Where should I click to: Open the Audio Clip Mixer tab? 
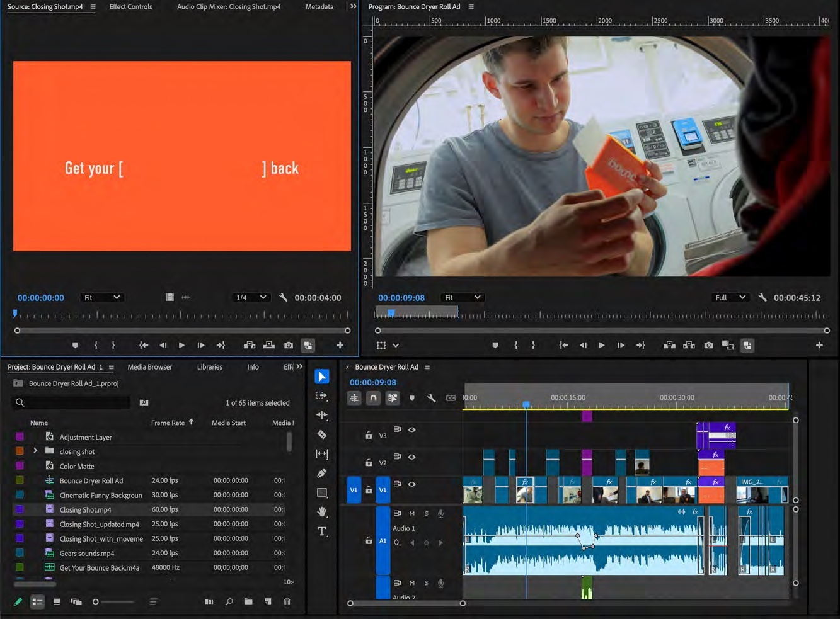[229, 6]
